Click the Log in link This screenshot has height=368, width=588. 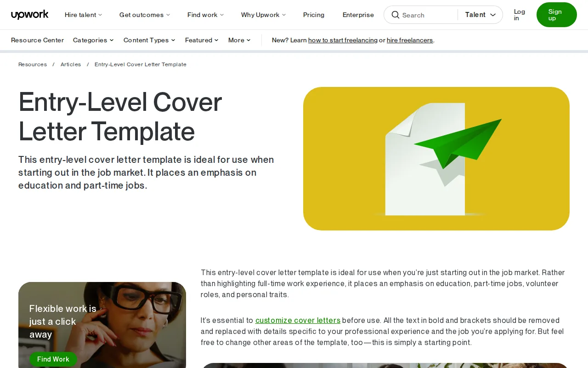pyautogui.click(x=520, y=15)
